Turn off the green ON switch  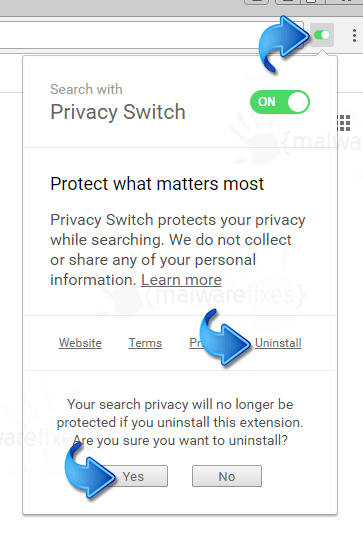(x=280, y=102)
